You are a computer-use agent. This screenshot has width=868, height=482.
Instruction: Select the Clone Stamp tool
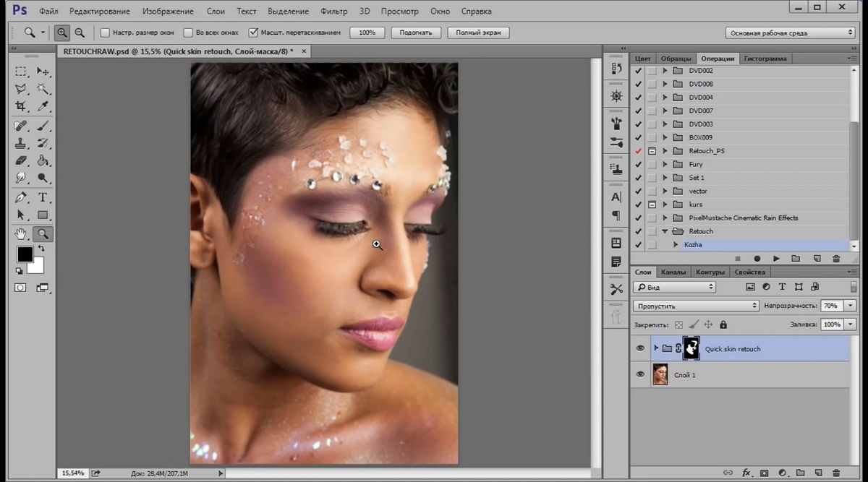[x=21, y=143]
